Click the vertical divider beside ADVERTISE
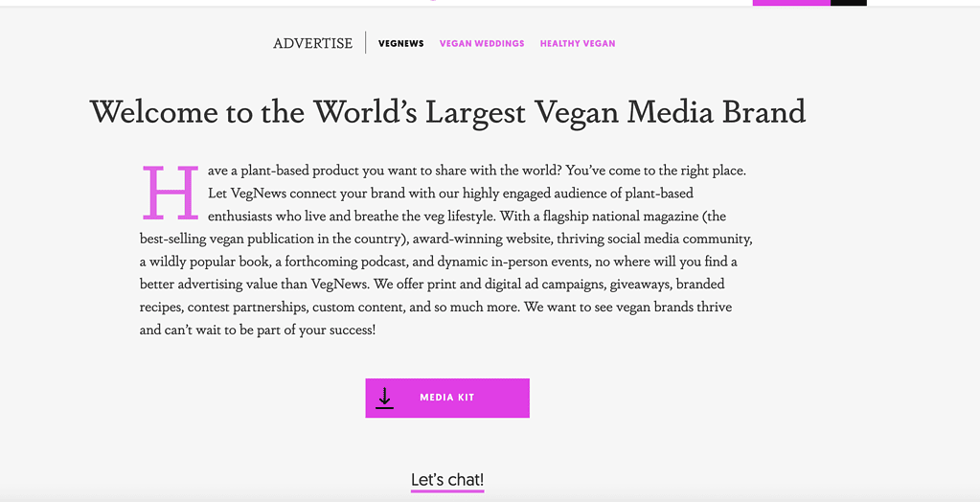This screenshot has height=502, width=980. click(x=366, y=42)
